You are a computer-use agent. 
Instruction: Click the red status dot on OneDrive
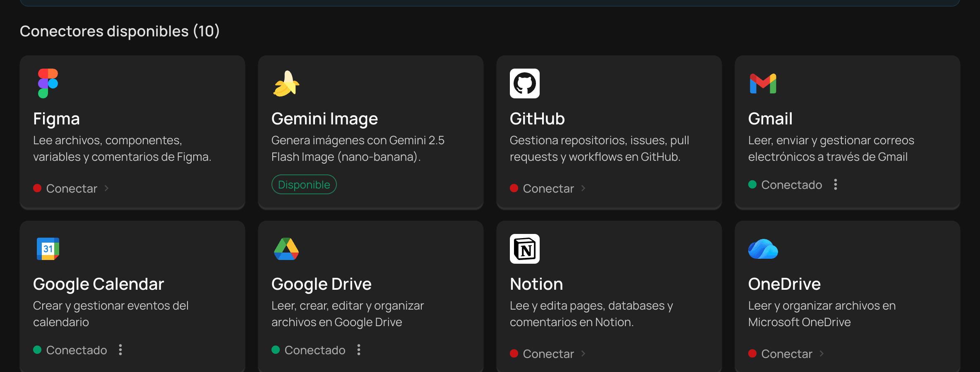click(752, 353)
